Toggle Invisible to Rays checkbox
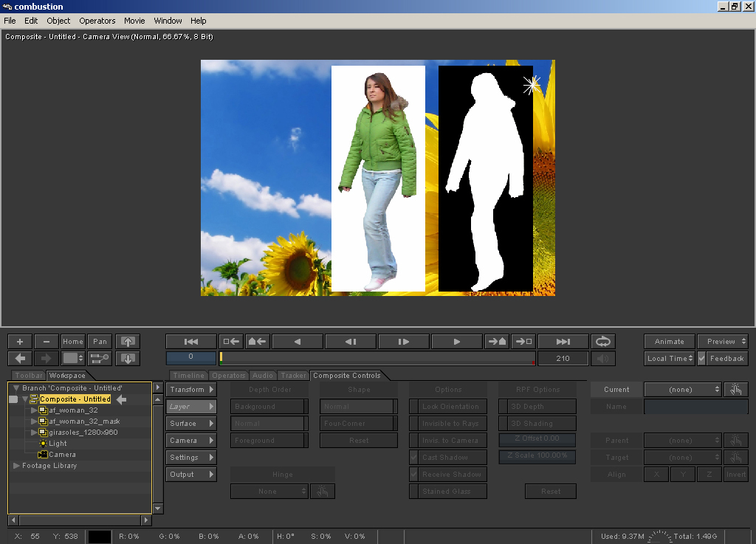The image size is (756, 544). click(x=413, y=424)
